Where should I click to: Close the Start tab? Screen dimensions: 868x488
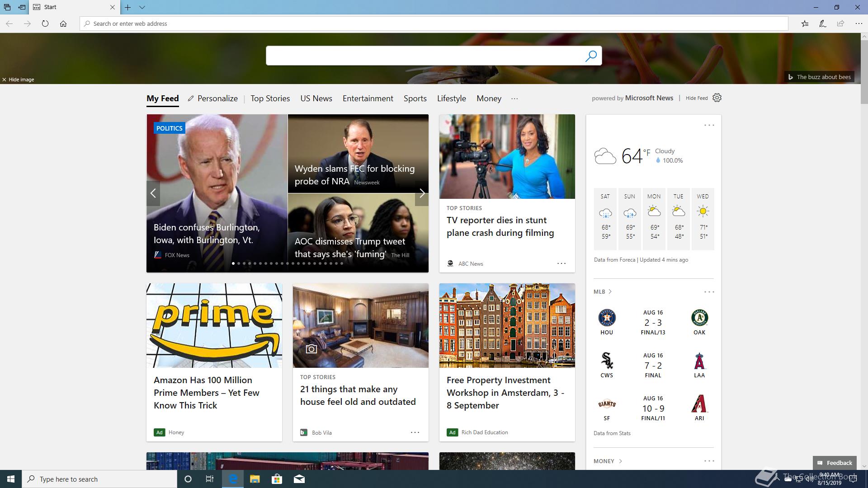tap(113, 7)
